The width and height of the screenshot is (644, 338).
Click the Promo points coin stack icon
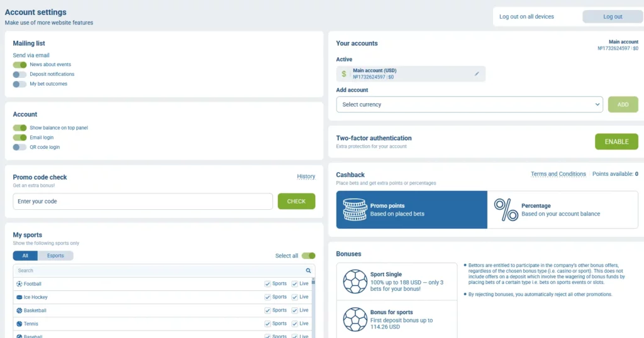coord(355,210)
